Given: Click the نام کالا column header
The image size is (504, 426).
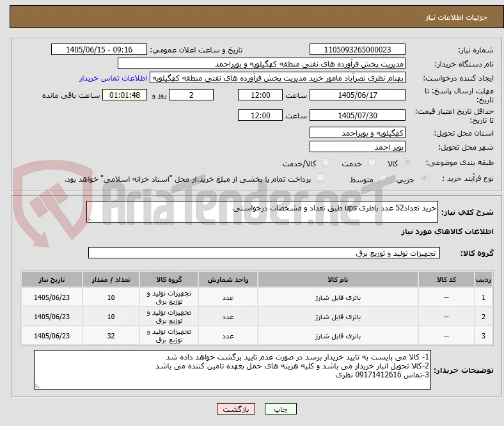Looking at the screenshot, I should tap(338, 280).
